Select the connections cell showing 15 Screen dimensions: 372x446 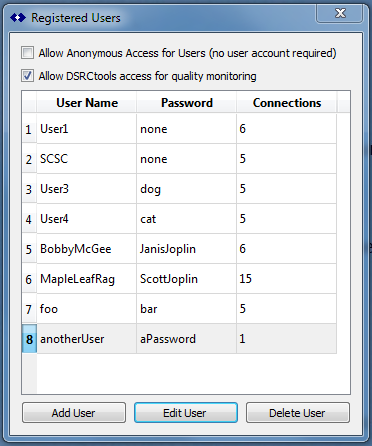[x=287, y=279]
